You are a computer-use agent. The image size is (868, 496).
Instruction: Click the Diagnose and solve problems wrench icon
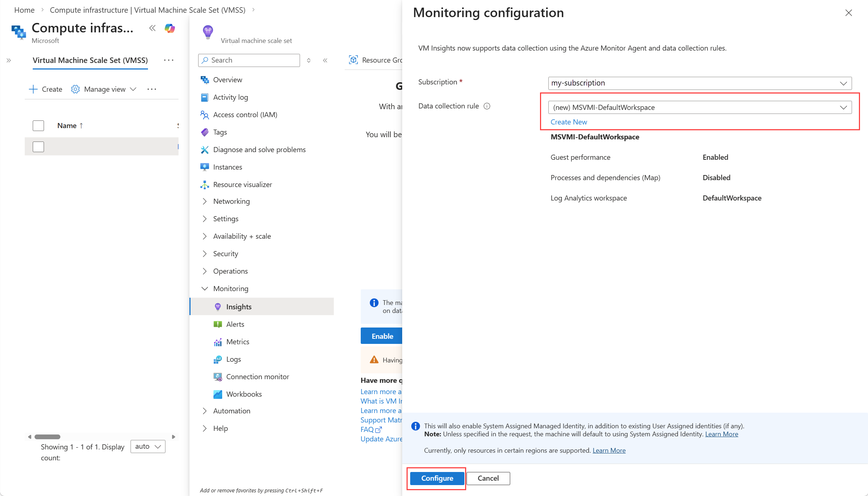[x=205, y=150]
